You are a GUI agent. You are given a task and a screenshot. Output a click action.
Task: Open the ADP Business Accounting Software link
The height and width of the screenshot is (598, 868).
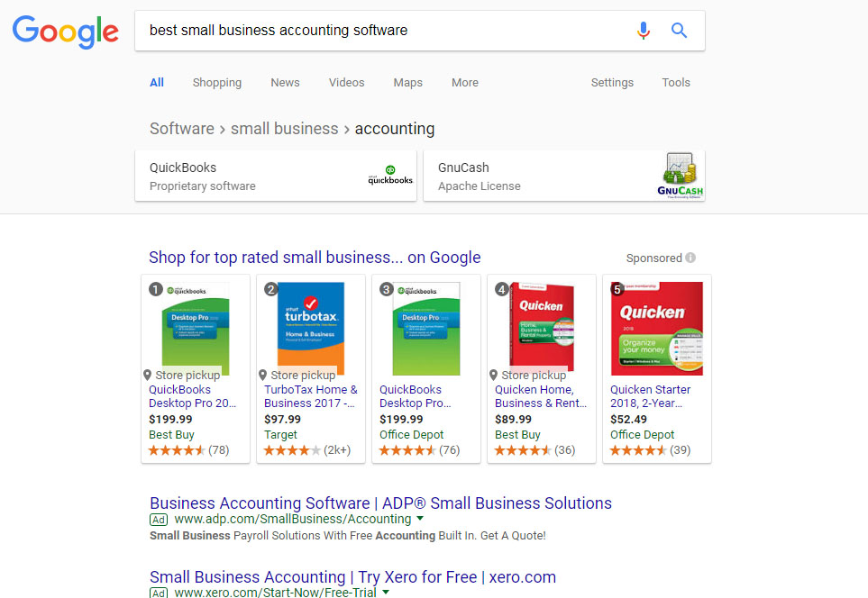point(380,503)
